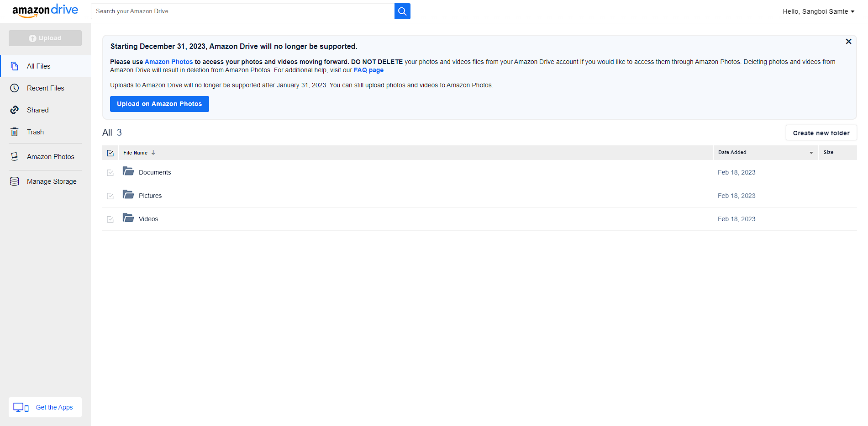Go to Shared in sidebar
The image size is (868, 426).
pos(46,110)
